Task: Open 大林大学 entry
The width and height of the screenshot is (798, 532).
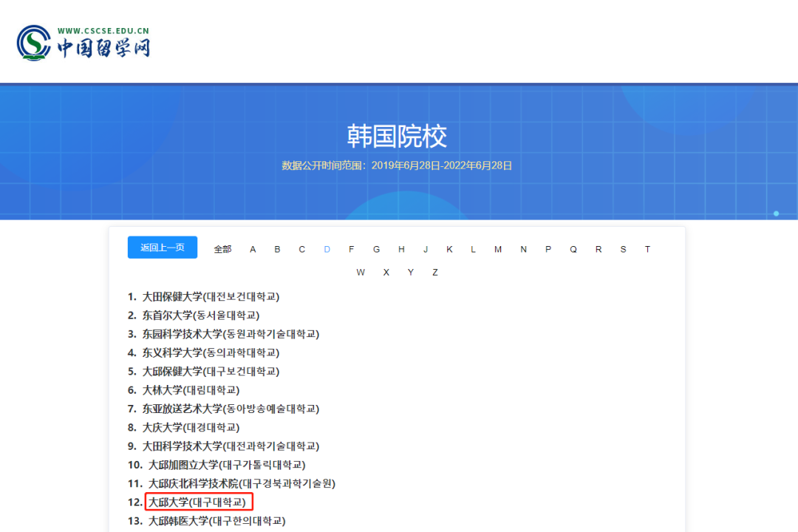Action: pyautogui.click(x=191, y=390)
